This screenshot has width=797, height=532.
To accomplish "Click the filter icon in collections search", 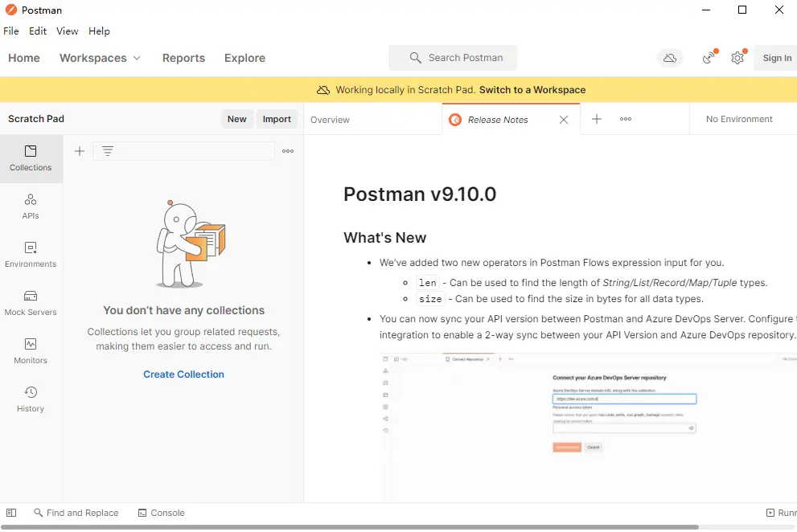I will click(107, 151).
